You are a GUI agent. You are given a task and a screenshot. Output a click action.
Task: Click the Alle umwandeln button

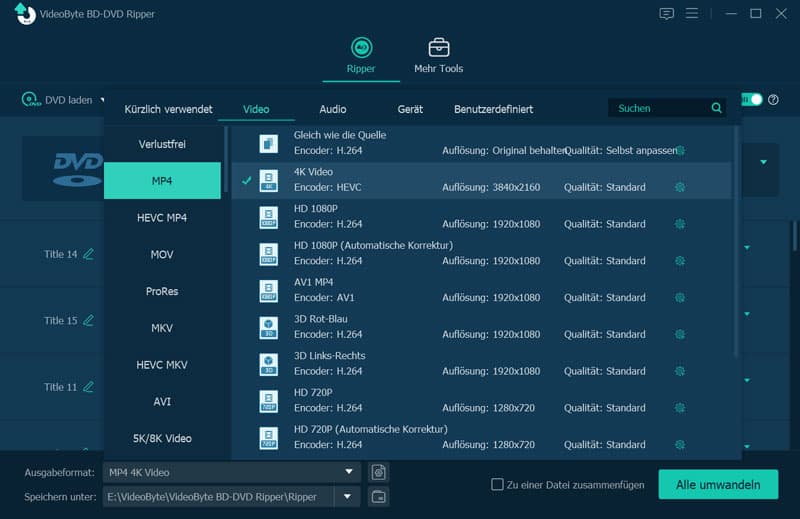click(x=718, y=484)
